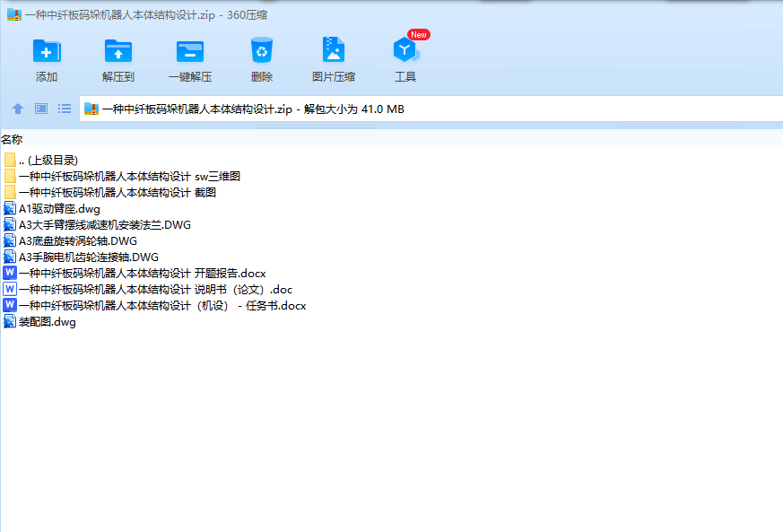Click the DWG icon of A3大手臂摆线减速机安装法兰
783x532 pixels.
coord(10,225)
